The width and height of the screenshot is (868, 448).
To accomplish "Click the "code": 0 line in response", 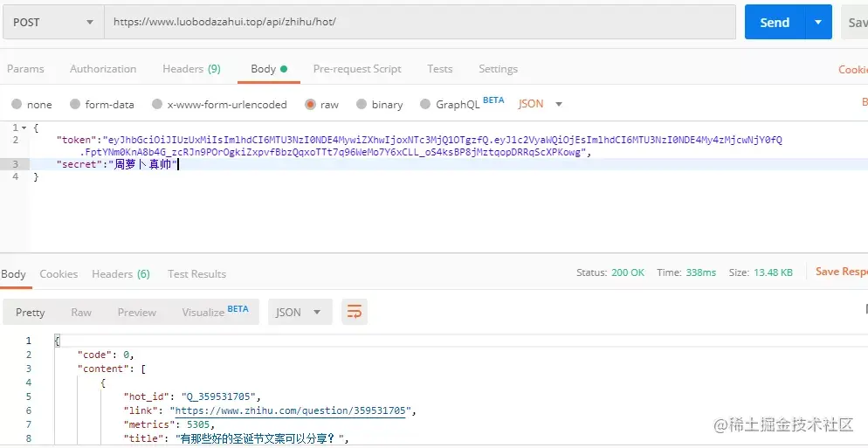I will click(x=106, y=355).
